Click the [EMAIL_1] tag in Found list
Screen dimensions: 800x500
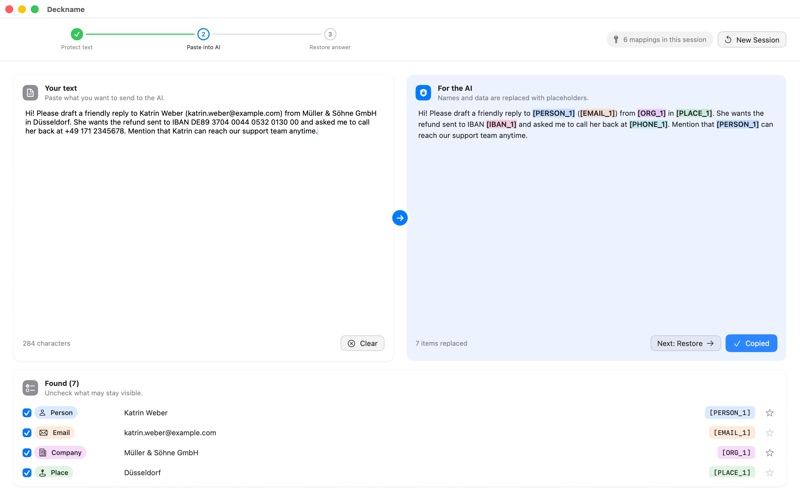pos(732,433)
